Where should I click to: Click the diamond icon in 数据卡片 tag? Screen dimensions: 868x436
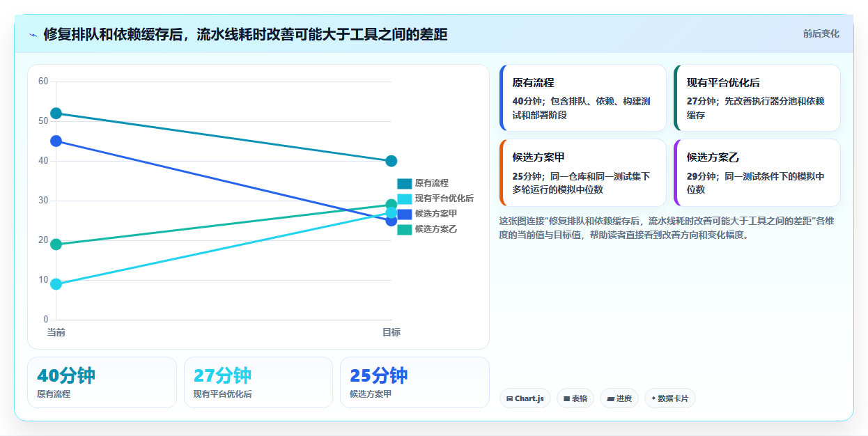pyautogui.click(x=653, y=398)
